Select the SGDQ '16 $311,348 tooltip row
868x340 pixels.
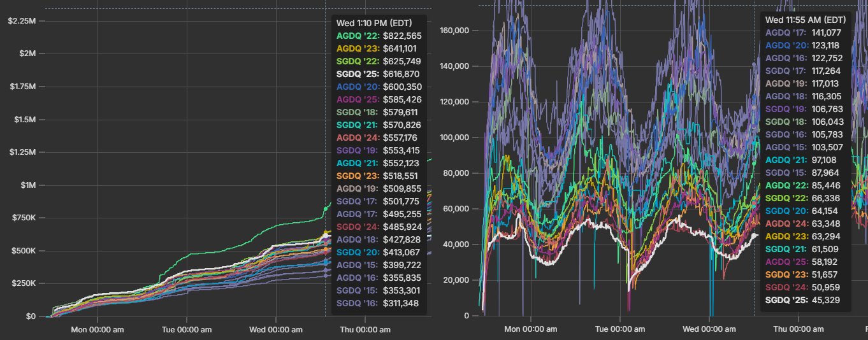coord(378,303)
